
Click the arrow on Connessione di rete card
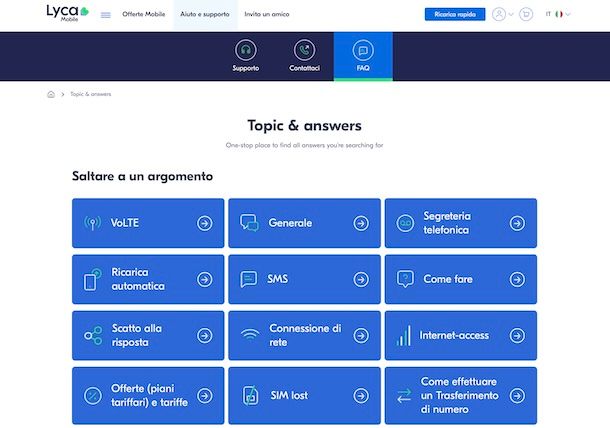(361, 335)
